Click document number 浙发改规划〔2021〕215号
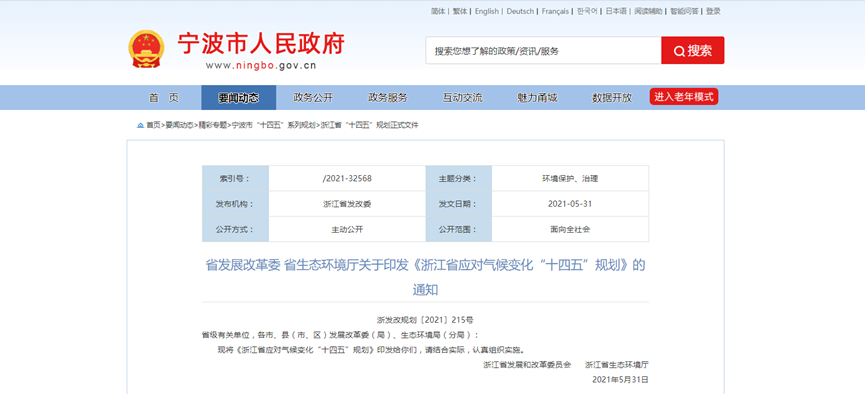865x394 pixels. (x=425, y=320)
